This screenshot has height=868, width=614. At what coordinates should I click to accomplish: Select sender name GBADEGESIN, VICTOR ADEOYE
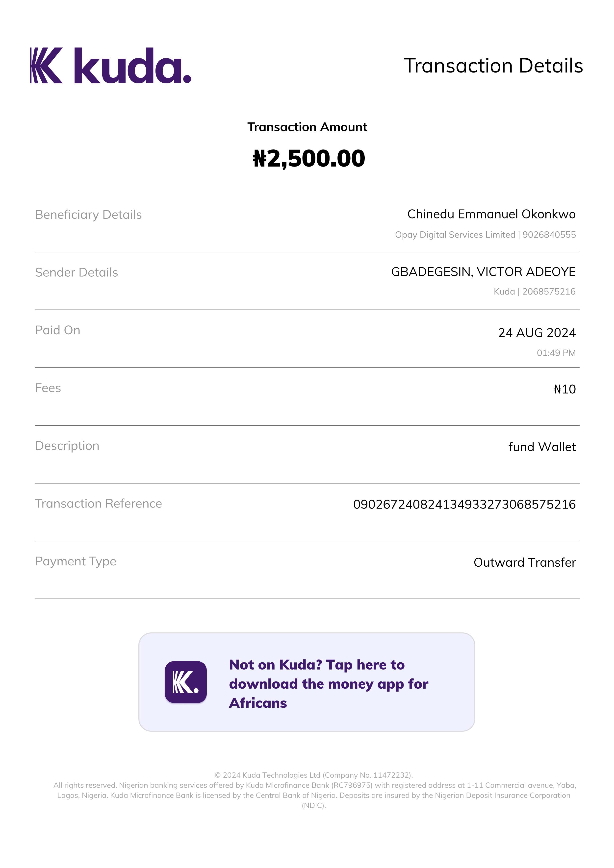pos(483,272)
